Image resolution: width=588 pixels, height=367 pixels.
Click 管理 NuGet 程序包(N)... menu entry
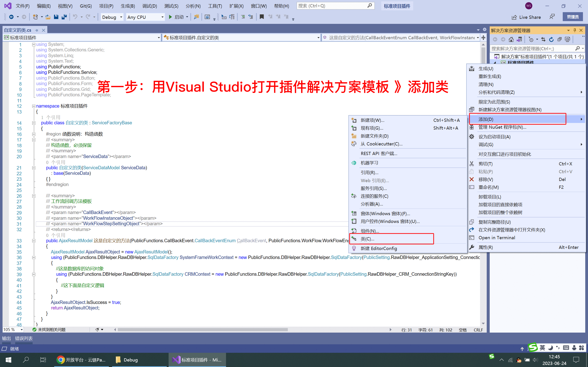[x=502, y=127]
